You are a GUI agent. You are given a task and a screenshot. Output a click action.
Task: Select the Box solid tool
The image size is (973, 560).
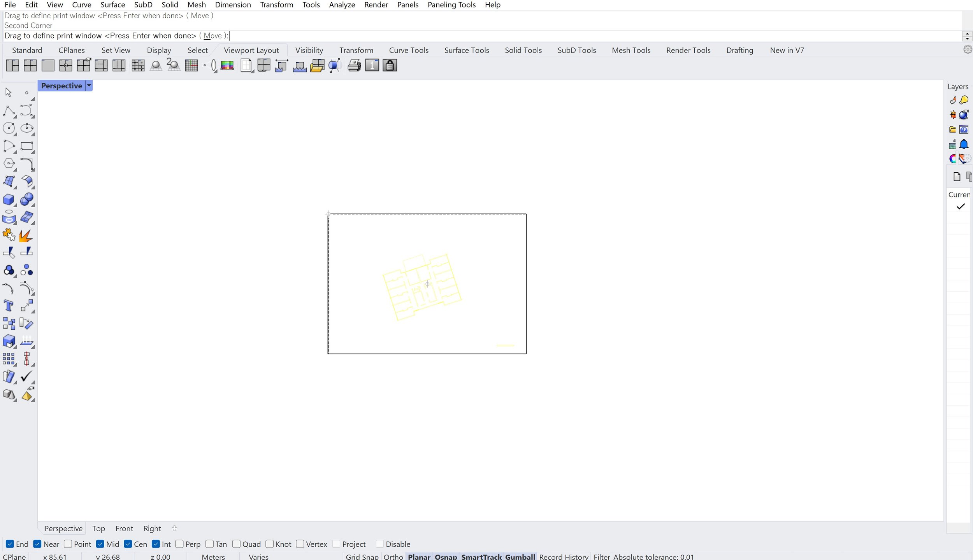pyautogui.click(x=9, y=199)
